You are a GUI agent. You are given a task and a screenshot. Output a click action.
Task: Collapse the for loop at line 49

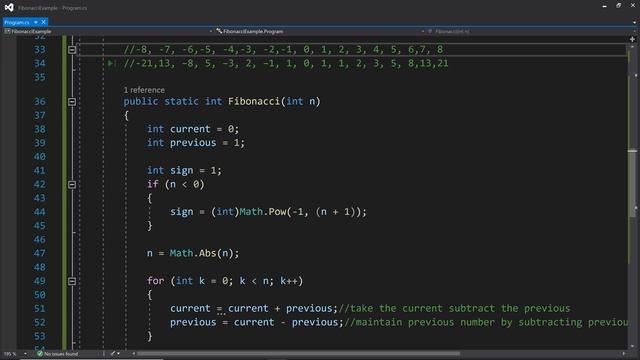coord(72,281)
